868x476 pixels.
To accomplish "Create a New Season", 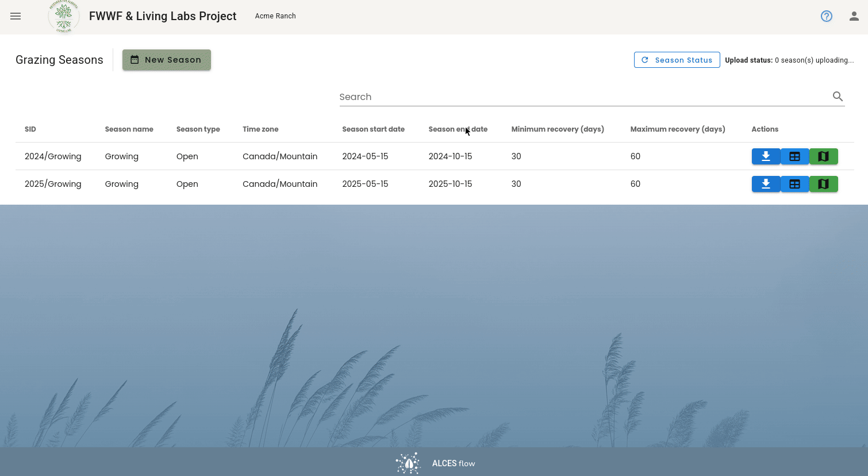I will pos(167,60).
